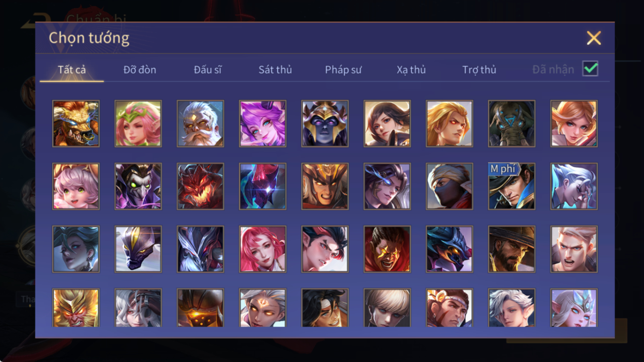Close the Chọn tướng dialog
The height and width of the screenshot is (362, 644).
[x=594, y=38]
